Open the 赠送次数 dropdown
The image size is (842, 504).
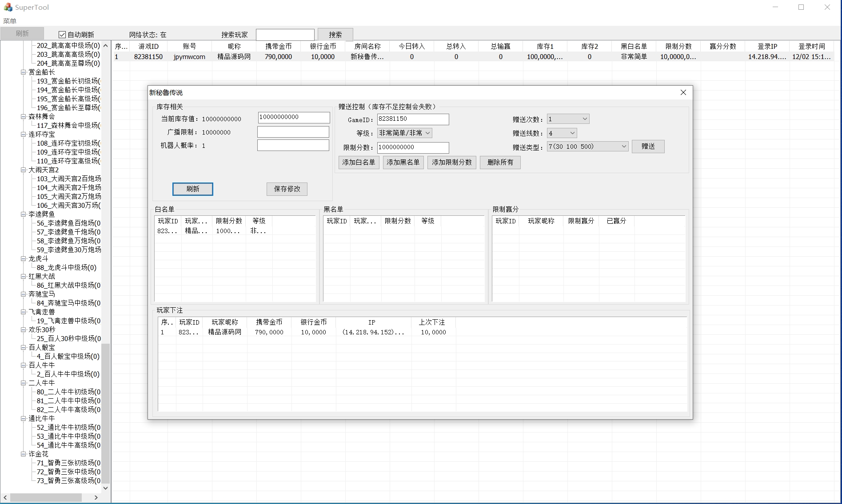tap(568, 119)
